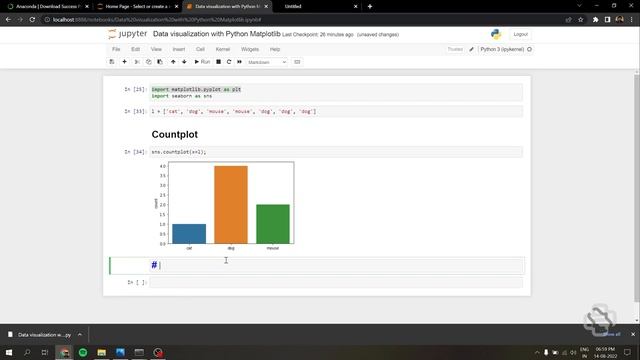Click the kernel idle circle indicator

tap(529, 49)
